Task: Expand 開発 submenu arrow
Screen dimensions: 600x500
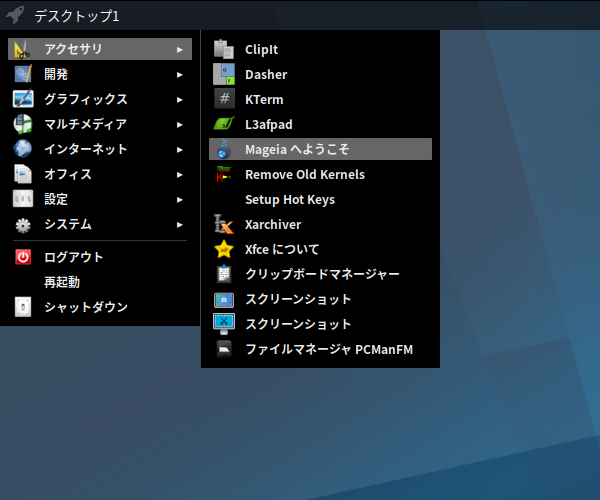Action: click(179, 75)
